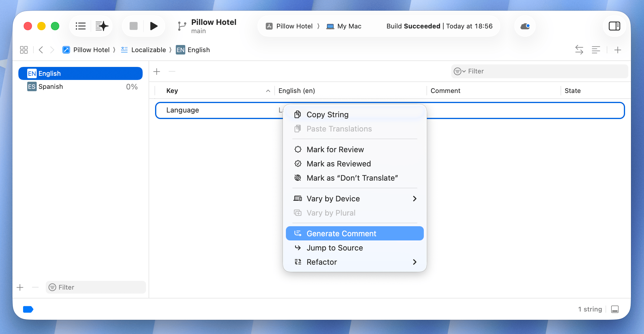Run the Pillow Hotel scheme
The width and height of the screenshot is (644, 334).
[154, 26]
